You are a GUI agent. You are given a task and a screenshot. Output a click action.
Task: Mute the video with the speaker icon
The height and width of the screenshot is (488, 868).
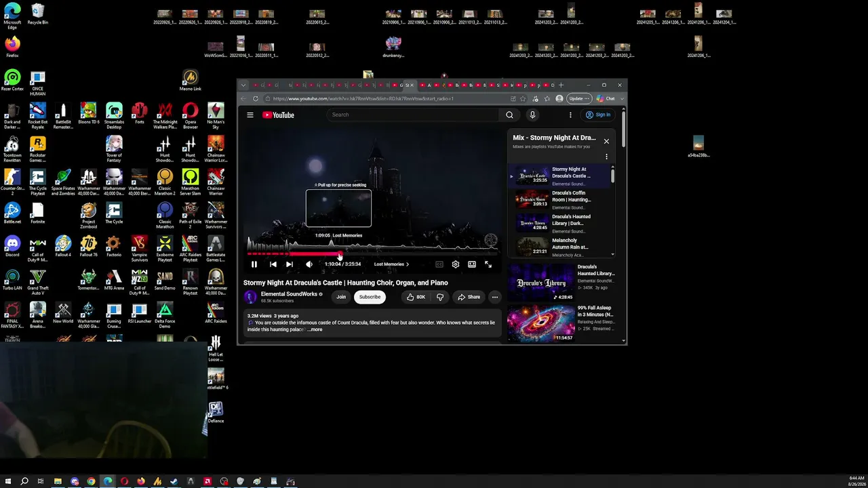tap(309, 264)
